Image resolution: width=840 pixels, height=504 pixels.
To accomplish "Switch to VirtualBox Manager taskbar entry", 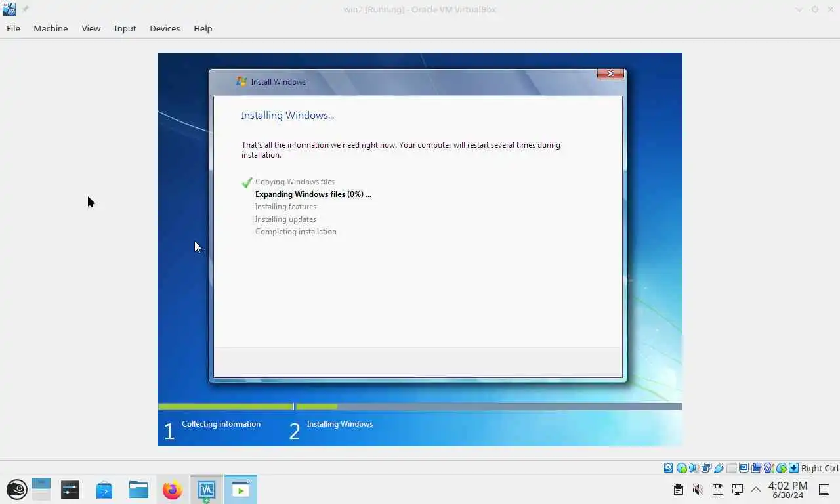I will tap(207, 490).
